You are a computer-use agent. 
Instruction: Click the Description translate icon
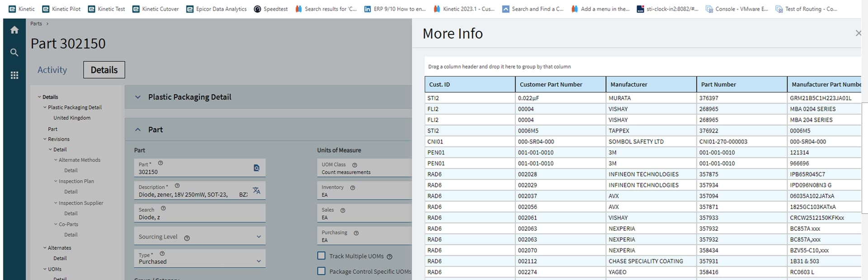(256, 191)
